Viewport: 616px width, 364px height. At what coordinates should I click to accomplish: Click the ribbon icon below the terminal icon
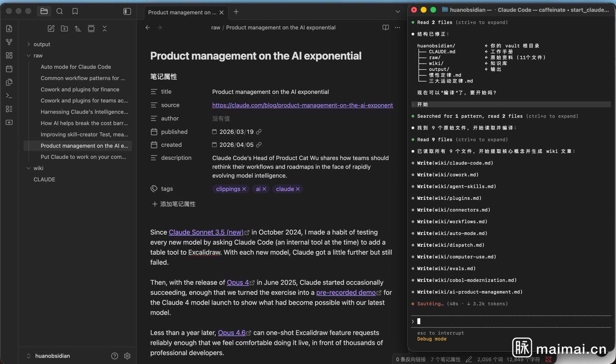coord(9,109)
